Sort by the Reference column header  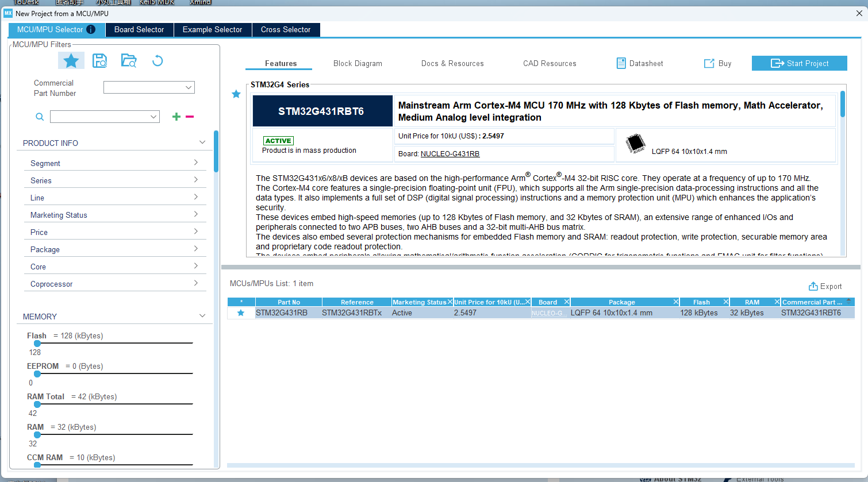(x=357, y=302)
